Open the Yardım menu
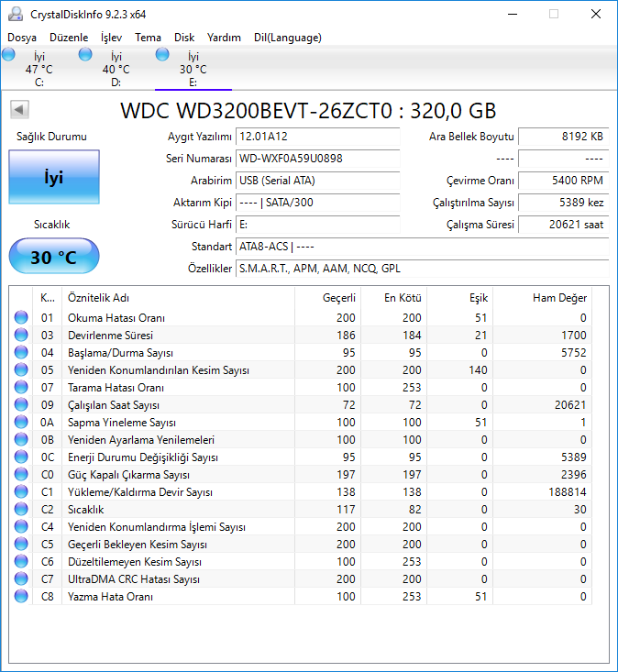 [x=224, y=38]
